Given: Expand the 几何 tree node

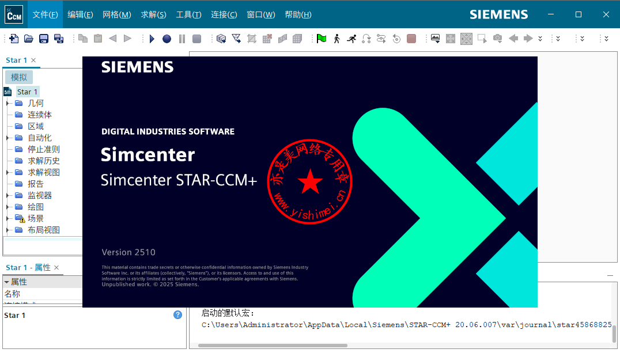Looking at the screenshot, I should coord(7,103).
